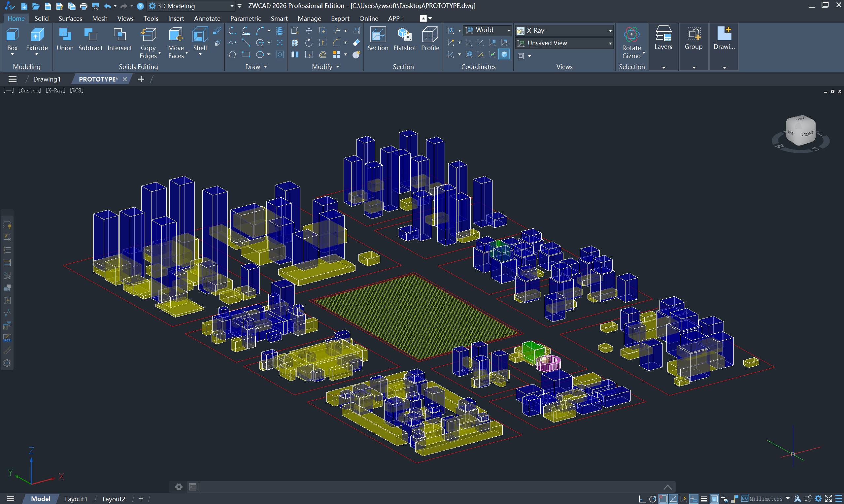Click the [Custom] viewport view label
Image resolution: width=844 pixels, height=504 pixels.
pyautogui.click(x=30, y=90)
